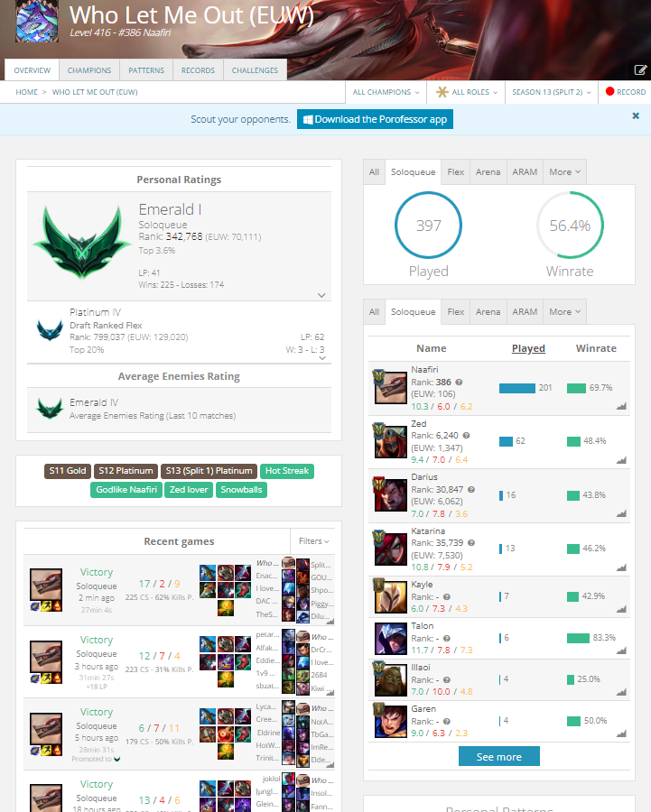Click the Kayle champion portrait
The height and width of the screenshot is (812, 651).
pos(391,596)
